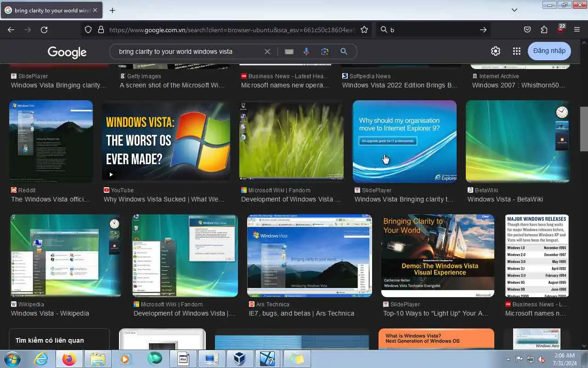
Task: Click the taskbar clock 2:06 AM
Action: click(x=565, y=356)
